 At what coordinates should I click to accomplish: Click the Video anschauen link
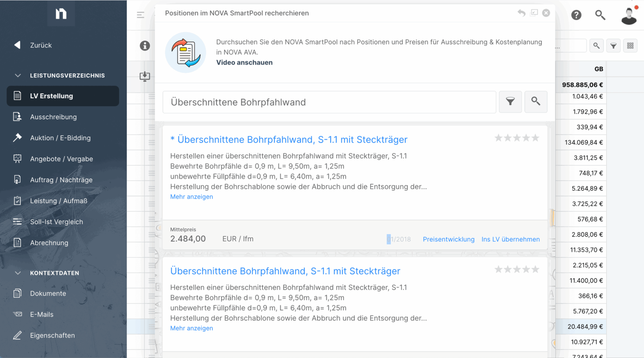244,62
